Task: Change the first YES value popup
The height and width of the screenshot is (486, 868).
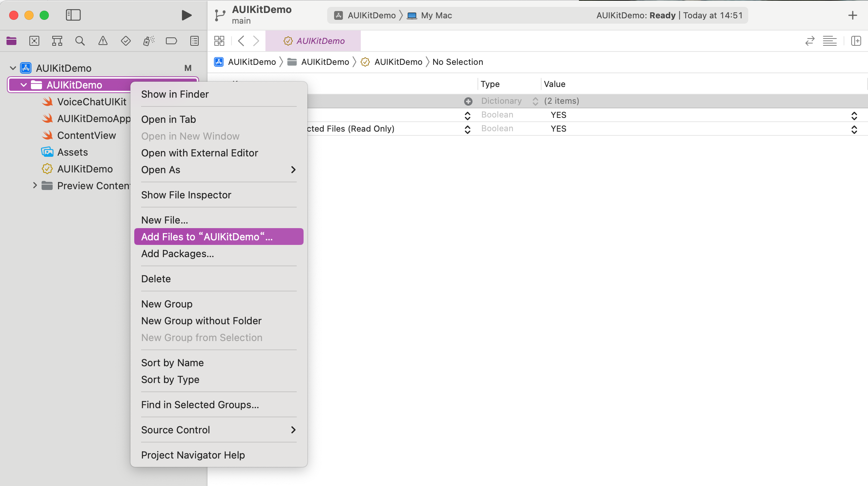Action: (x=854, y=115)
